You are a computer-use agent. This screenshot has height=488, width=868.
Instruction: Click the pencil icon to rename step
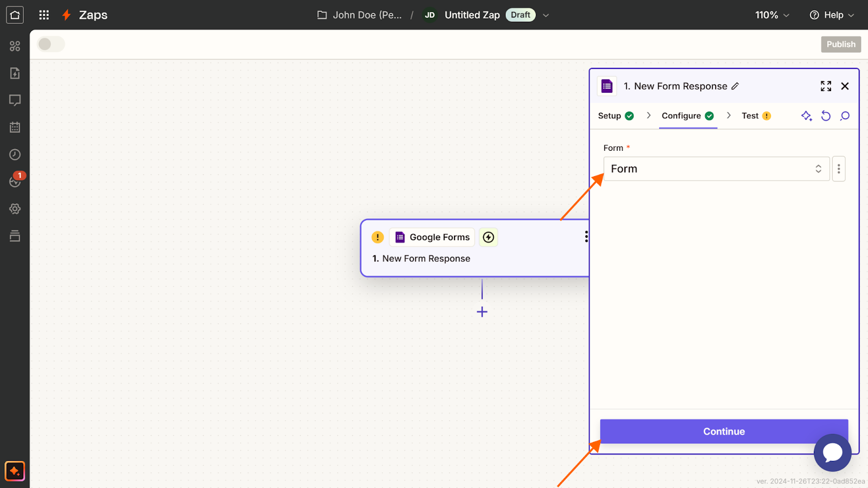[x=735, y=86]
